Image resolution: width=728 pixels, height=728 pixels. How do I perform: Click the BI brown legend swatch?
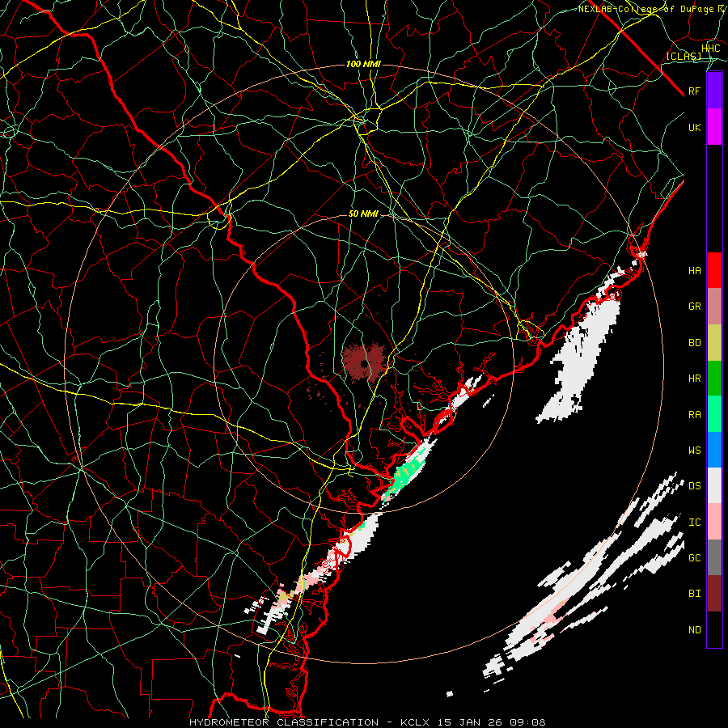coord(714,594)
